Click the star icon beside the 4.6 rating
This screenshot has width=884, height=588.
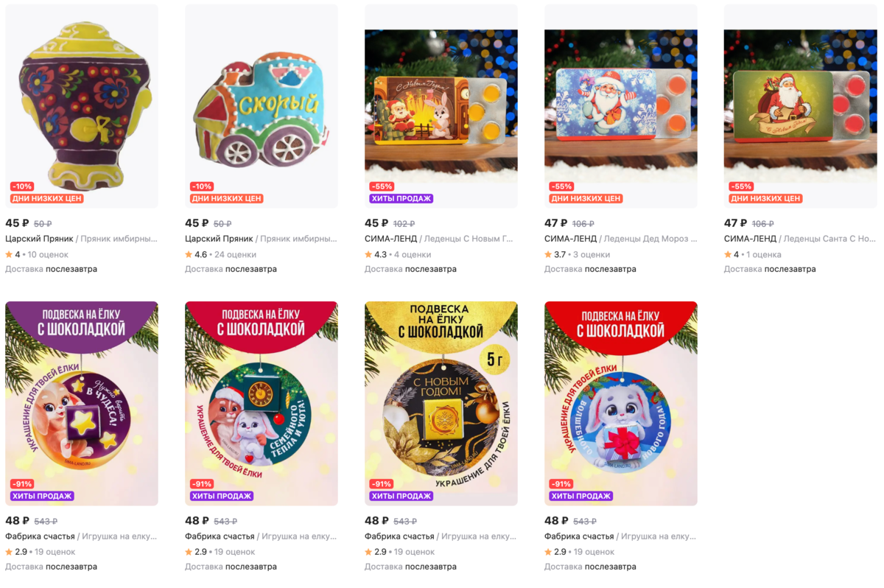pyautogui.click(x=189, y=254)
